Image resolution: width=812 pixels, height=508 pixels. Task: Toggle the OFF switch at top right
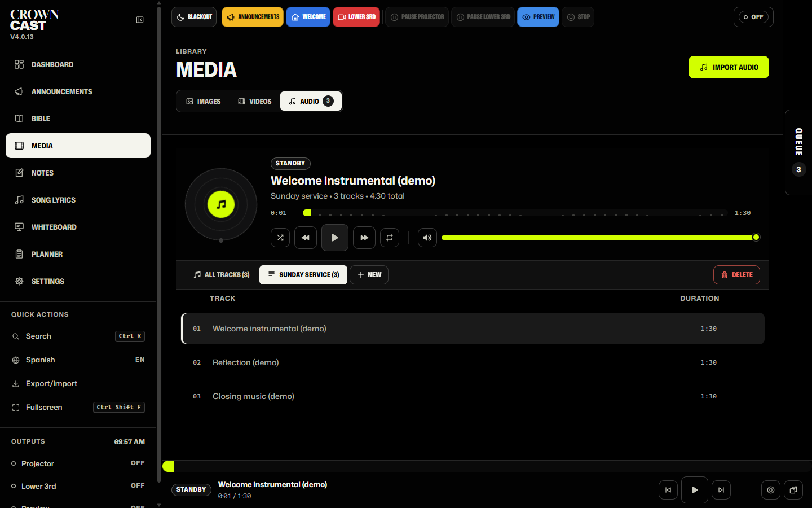tap(753, 17)
